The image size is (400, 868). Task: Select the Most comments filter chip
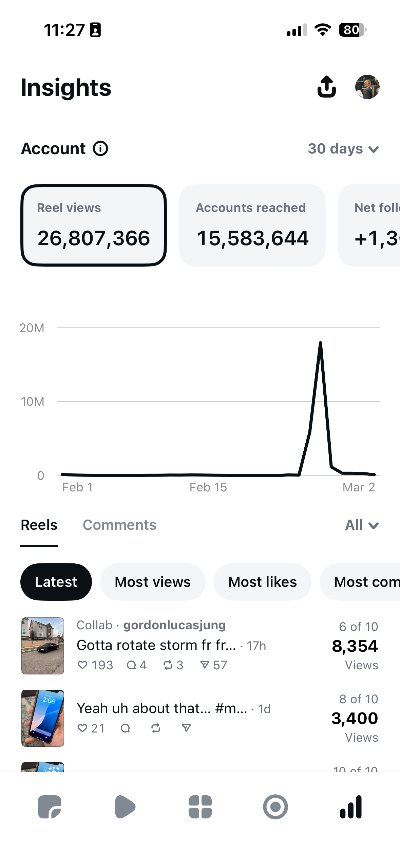[x=360, y=582]
